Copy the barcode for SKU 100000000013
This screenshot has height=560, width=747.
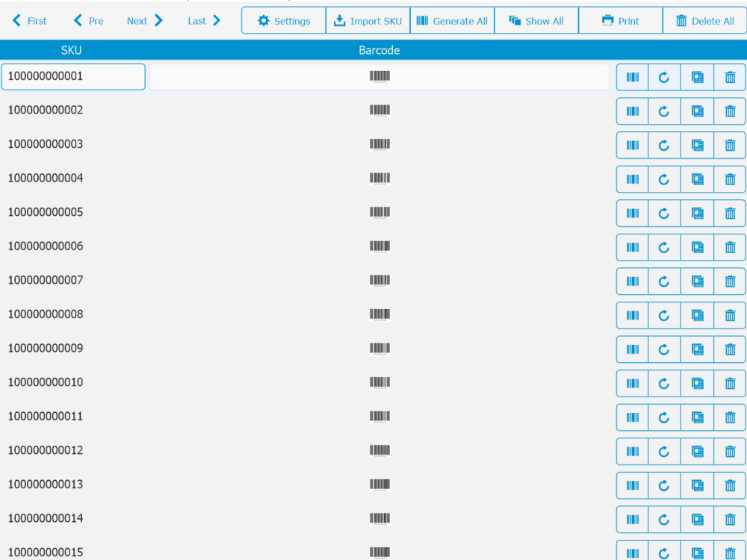[697, 485]
